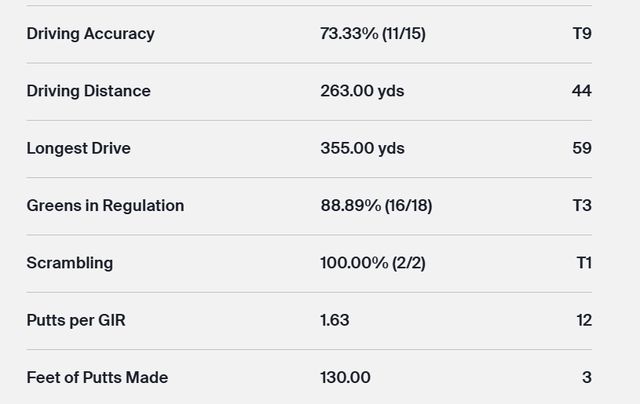
Task: Click the T9 rank for Driving Accuracy
Action: (582, 33)
